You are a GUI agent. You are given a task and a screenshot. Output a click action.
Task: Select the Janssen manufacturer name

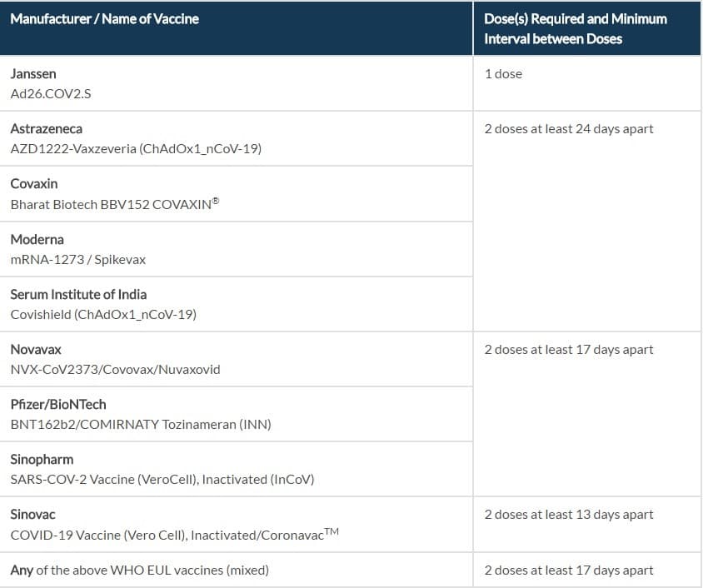[x=33, y=74]
